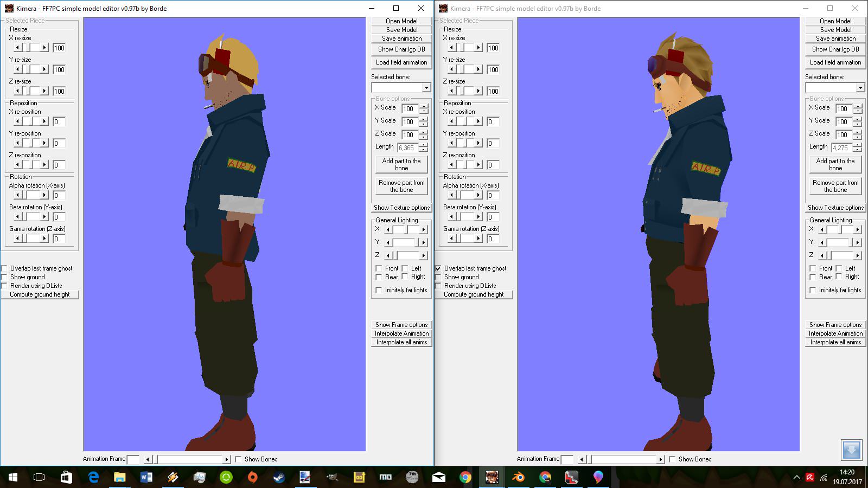The height and width of the screenshot is (488, 868).
Task: Switch to Blender via its taskbar icon
Action: tap(518, 477)
